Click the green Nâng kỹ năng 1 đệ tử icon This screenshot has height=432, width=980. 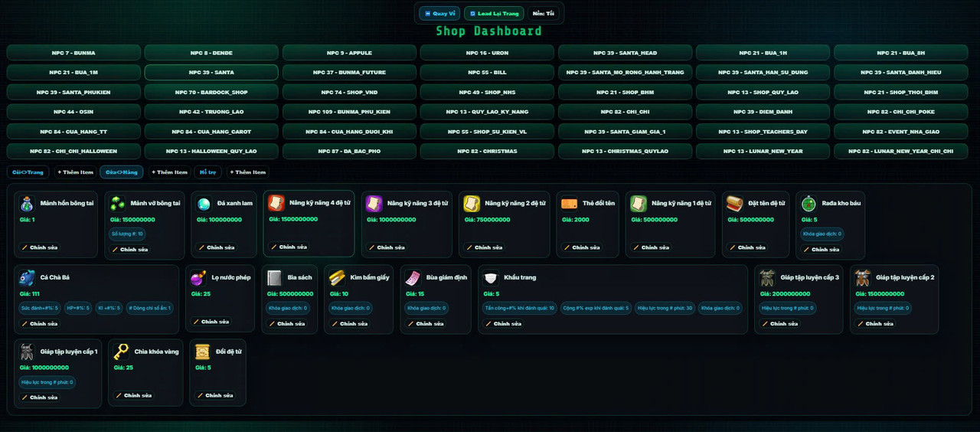coord(639,204)
